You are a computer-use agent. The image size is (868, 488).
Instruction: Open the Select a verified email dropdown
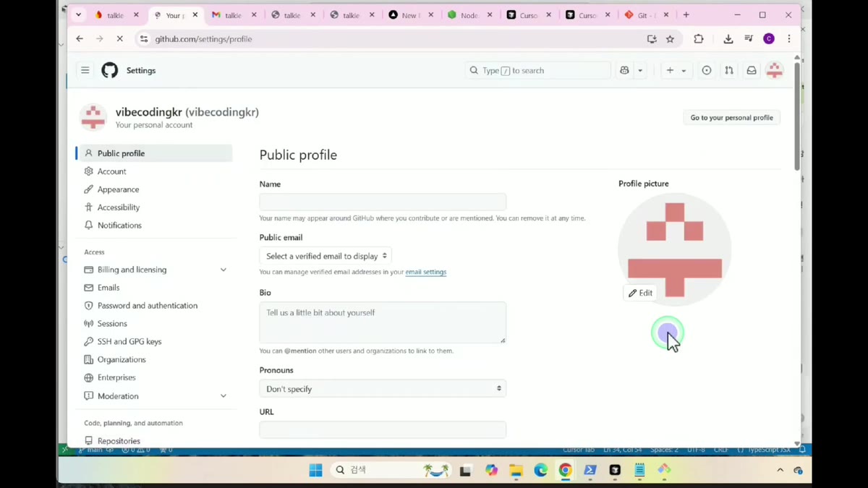point(325,256)
